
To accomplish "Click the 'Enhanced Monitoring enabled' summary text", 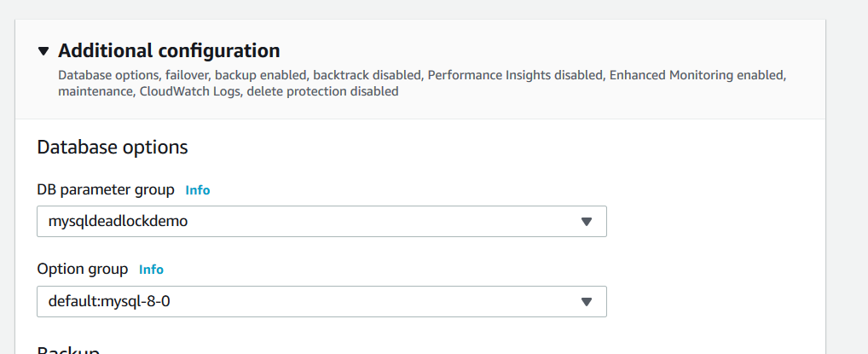I will [695, 75].
